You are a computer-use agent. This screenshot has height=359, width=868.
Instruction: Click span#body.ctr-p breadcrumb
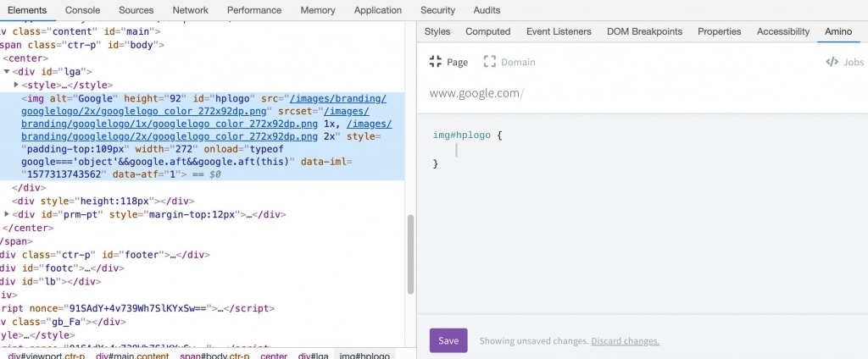coord(214,356)
